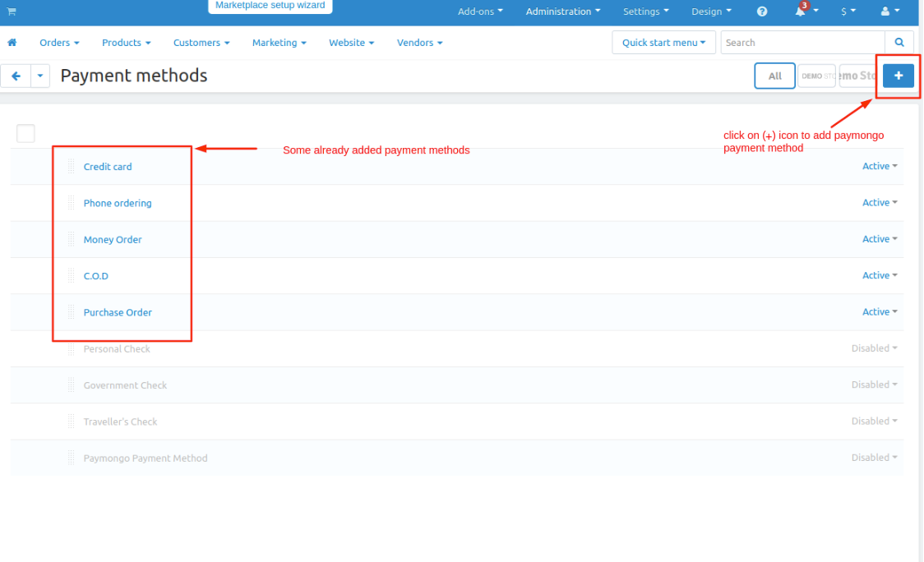Open the help question mark icon

point(762,12)
